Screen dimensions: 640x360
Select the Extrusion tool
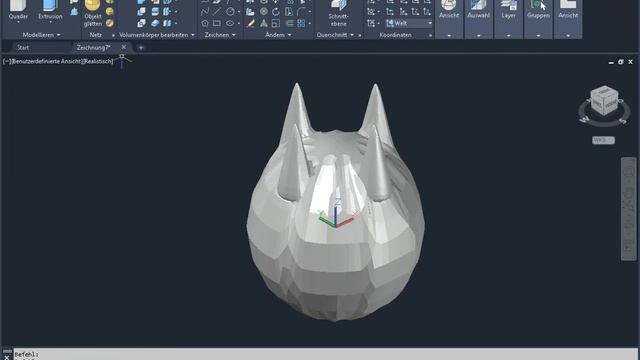click(x=50, y=11)
